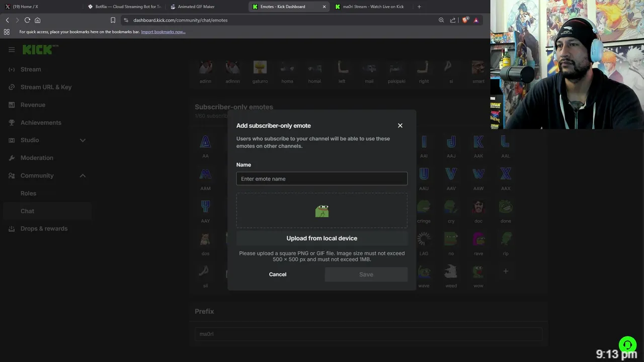
Task: Click the bookmark this page icon
Action: tap(113, 20)
